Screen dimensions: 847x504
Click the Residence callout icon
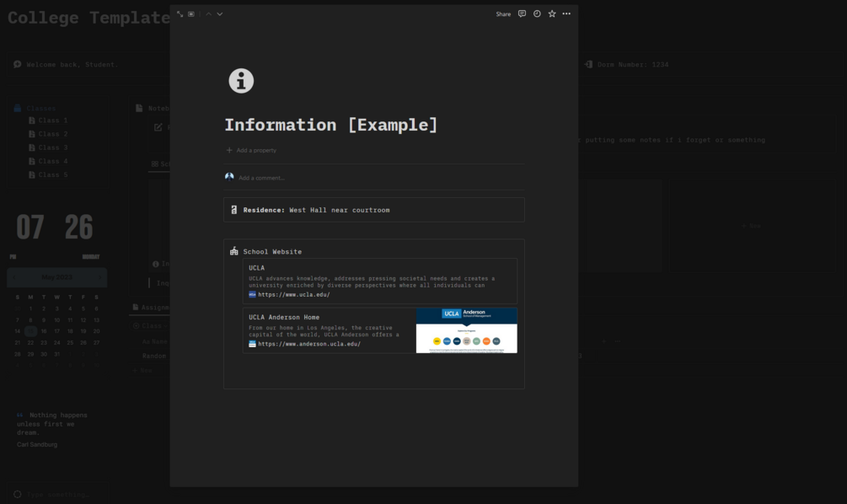coord(234,210)
